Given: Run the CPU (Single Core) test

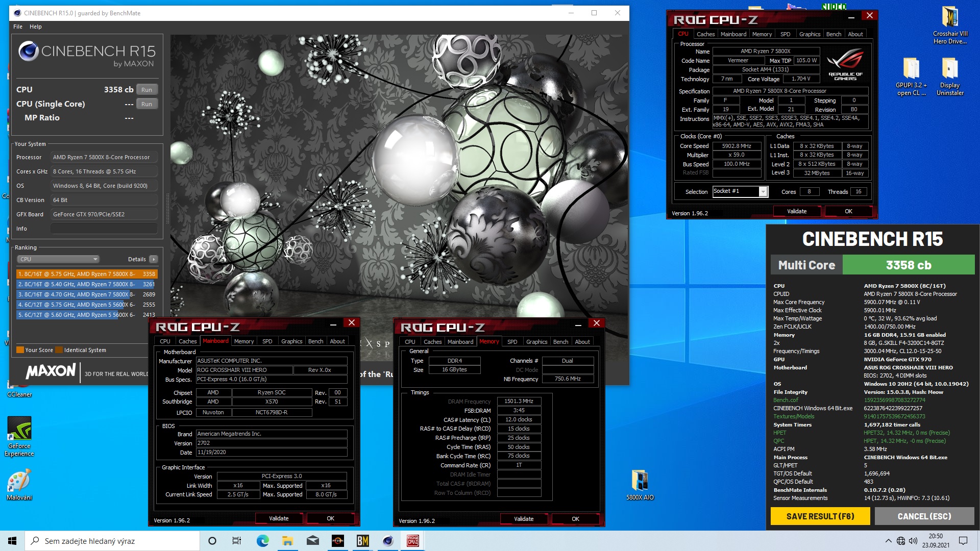Looking at the screenshot, I should click(146, 104).
